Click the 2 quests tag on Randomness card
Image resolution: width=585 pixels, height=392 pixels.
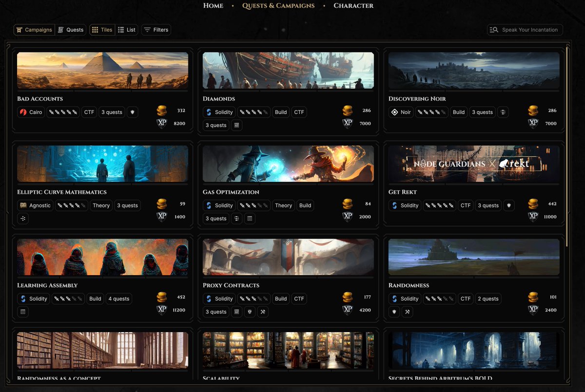[487, 299]
